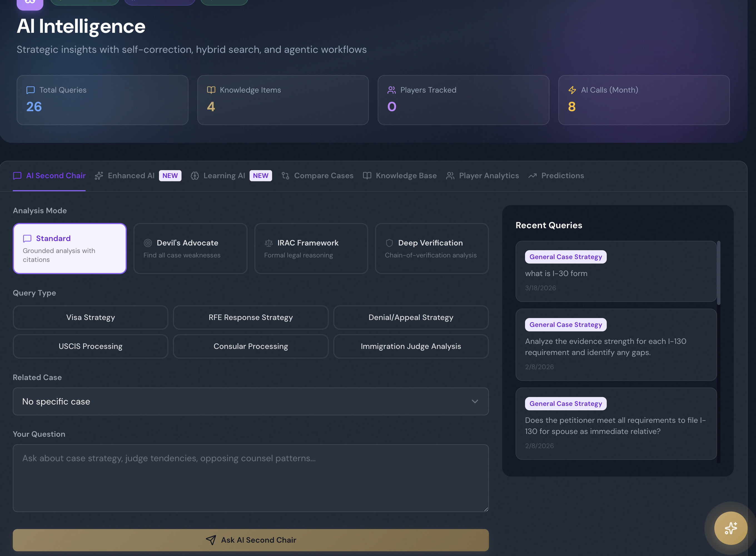Select Standard analysis mode
The image size is (756, 556).
[x=70, y=248]
